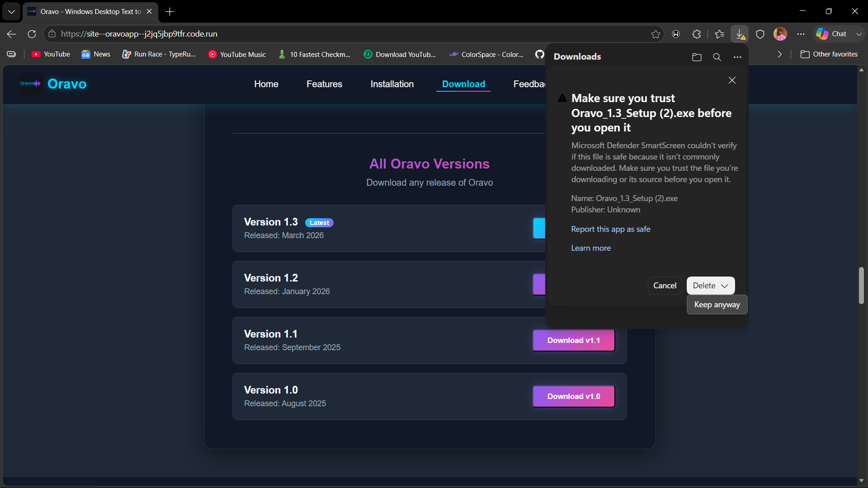Open downloads folder icon in Downloads panel

[697, 57]
